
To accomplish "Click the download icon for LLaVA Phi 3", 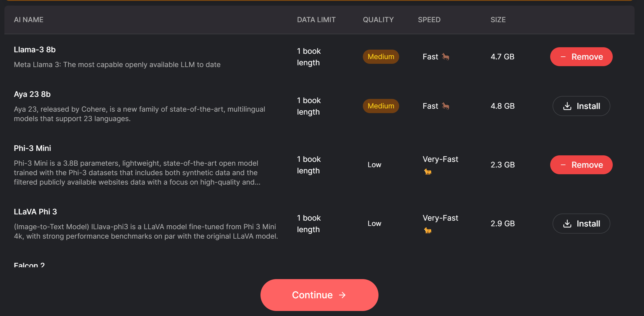I will (567, 224).
